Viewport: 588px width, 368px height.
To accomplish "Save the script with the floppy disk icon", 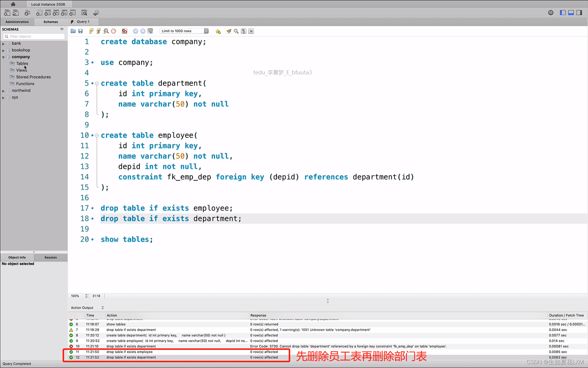I will coord(80,31).
